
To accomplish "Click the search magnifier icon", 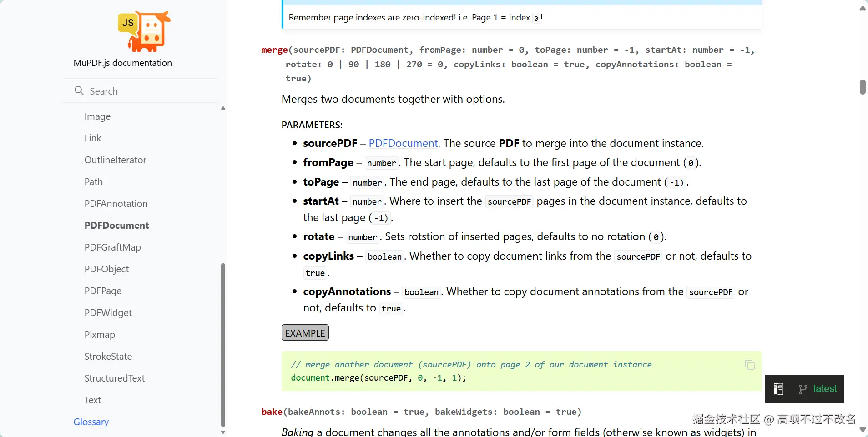I will [79, 90].
